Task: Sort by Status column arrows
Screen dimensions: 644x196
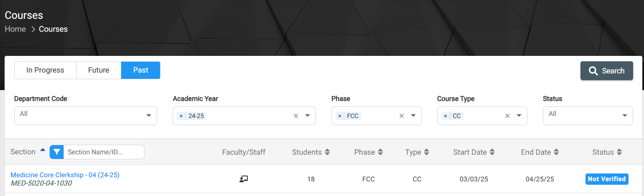Action: (619, 152)
